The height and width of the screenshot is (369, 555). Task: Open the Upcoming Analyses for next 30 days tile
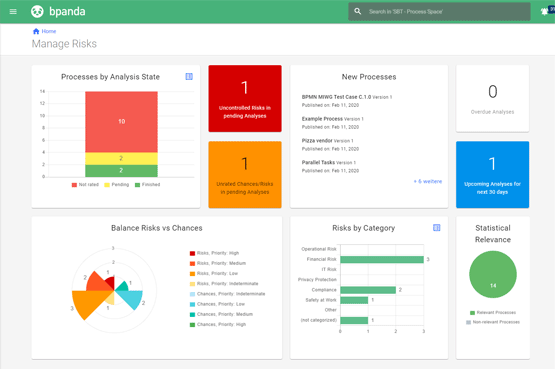coord(492,174)
